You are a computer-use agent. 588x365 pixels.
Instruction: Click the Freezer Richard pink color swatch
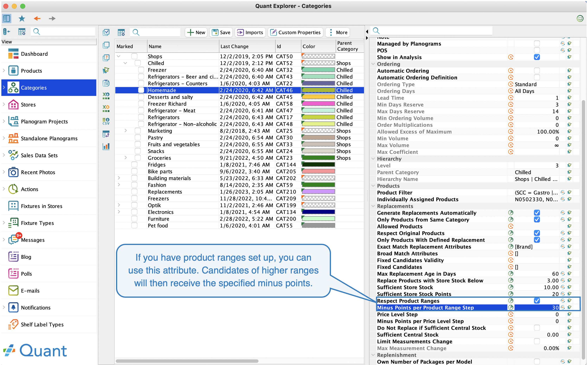pyautogui.click(x=318, y=104)
